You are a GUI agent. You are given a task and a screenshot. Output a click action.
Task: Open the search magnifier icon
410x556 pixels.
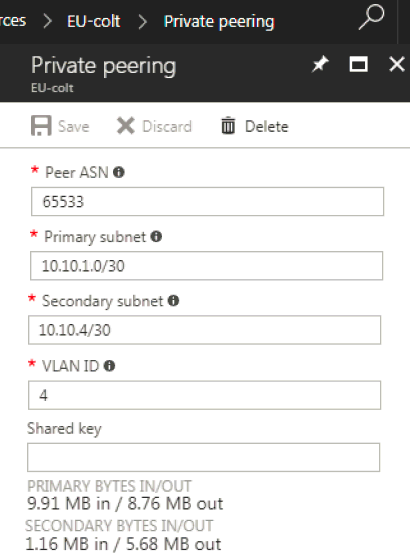[371, 17]
